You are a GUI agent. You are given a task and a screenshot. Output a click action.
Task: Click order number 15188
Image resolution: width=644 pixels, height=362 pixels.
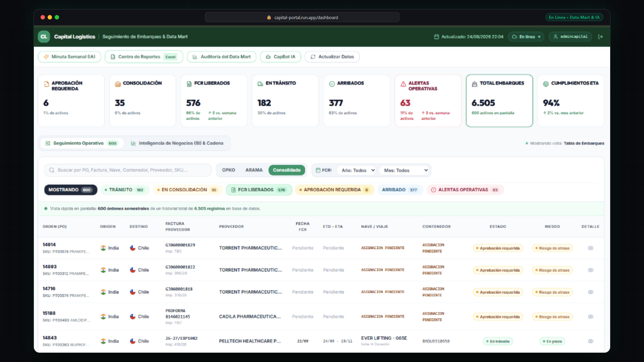pos(49,313)
